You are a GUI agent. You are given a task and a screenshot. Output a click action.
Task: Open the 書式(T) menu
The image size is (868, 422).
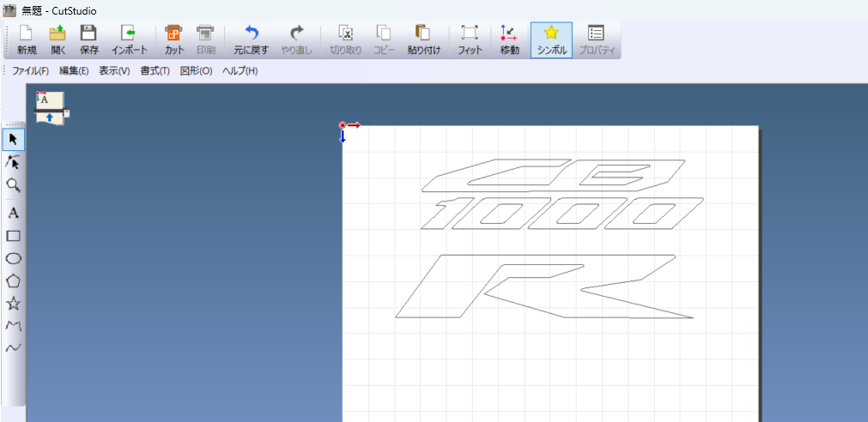click(155, 71)
